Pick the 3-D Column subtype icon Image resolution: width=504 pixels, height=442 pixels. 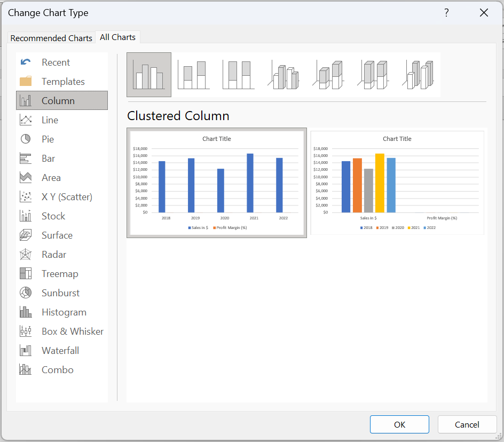418,74
